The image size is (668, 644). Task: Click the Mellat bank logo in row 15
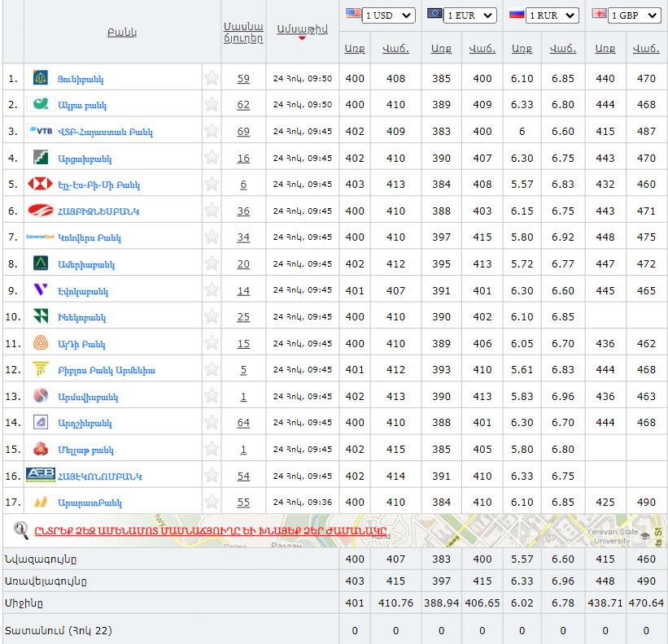point(41,449)
